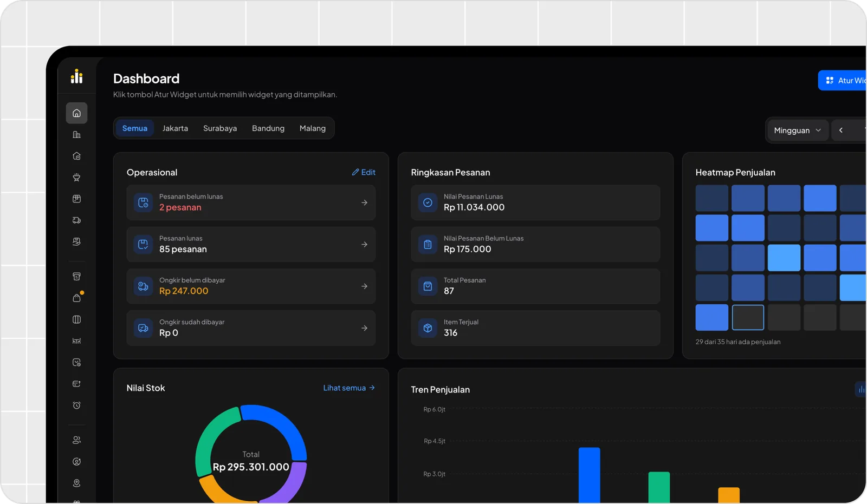Click the "Rp 4.5jt" axis label
Viewport: 867px width, 504px height.
[x=435, y=441]
